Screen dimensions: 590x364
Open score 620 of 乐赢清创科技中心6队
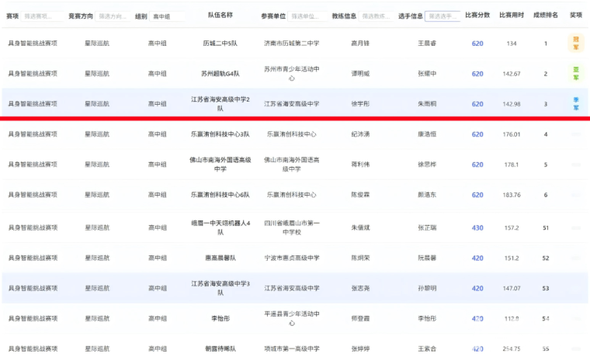tap(477, 195)
